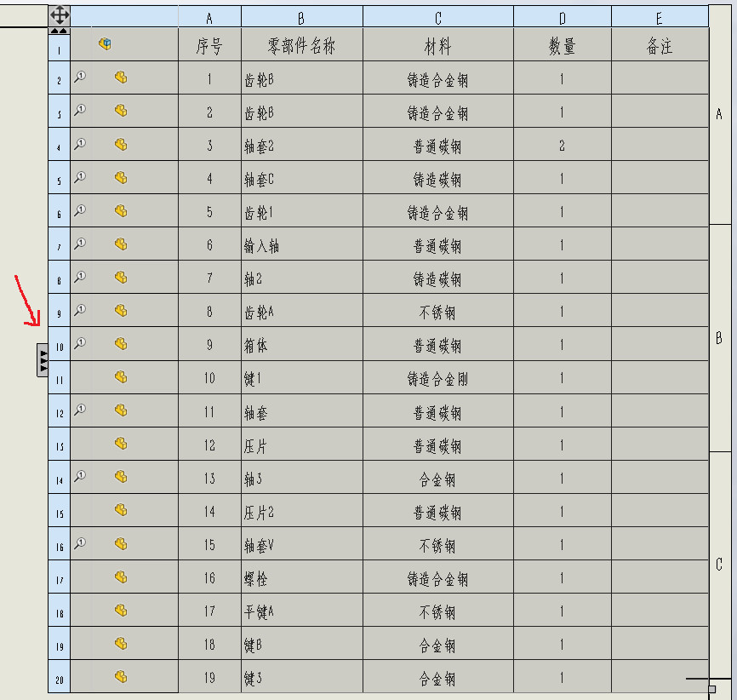Click the 输入轴 name cell
Viewport: 737px width, 700px height.
302,244
